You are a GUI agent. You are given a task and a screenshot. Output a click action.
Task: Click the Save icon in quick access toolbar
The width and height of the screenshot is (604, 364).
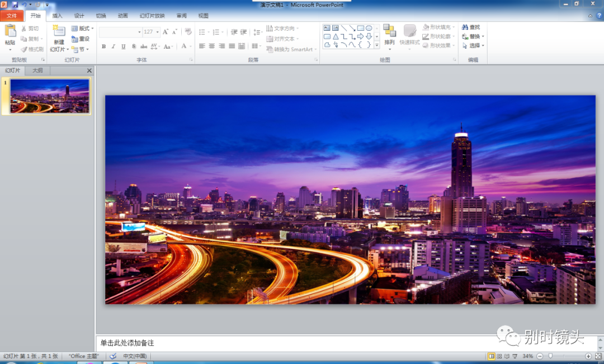(x=15, y=4)
